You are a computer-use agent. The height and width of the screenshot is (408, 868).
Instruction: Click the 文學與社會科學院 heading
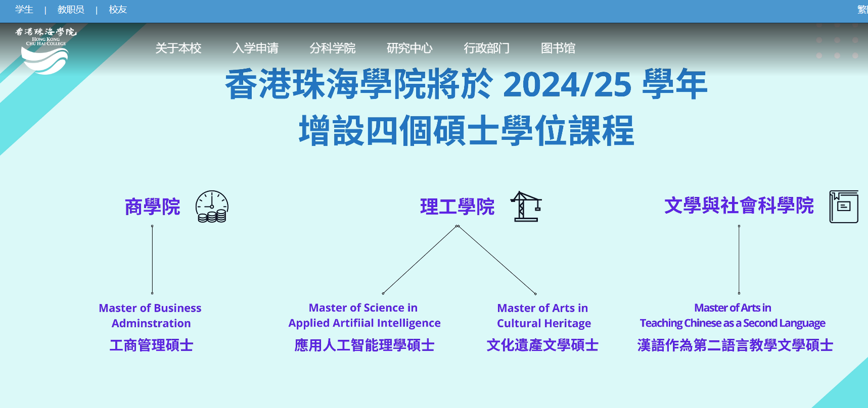739,206
